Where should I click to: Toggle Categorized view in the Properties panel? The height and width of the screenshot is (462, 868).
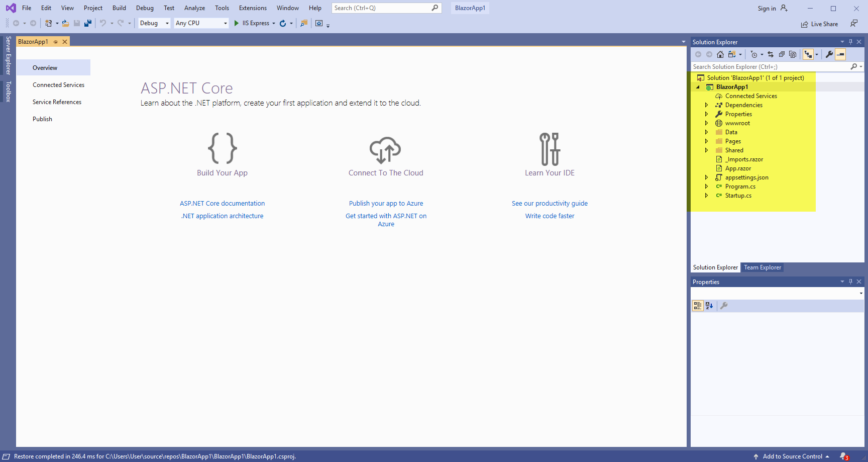click(x=698, y=305)
